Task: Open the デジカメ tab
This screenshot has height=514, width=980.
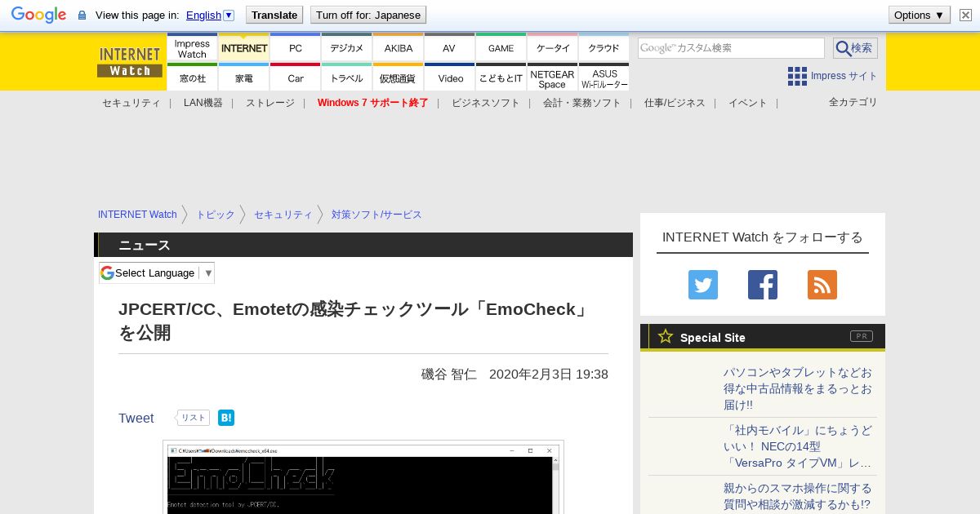Action: (x=347, y=49)
